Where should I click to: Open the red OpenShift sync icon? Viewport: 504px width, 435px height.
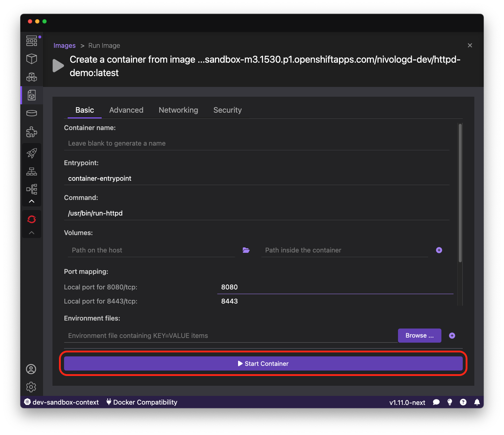coord(32,219)
